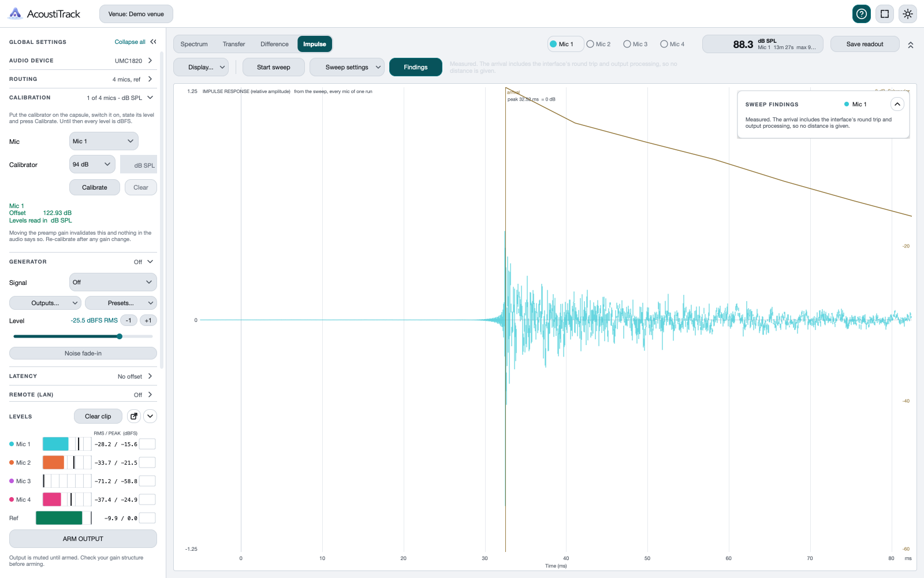Click the AcoustiTrack logo icon
Image resolution: width=924 pixels, height=578 pixels.
(x=16, y=13)
